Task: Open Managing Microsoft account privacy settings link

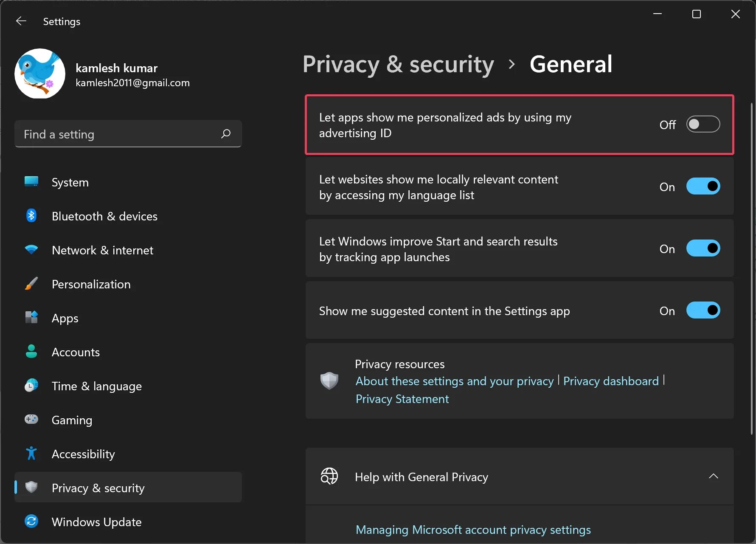Action: (473, 530)
